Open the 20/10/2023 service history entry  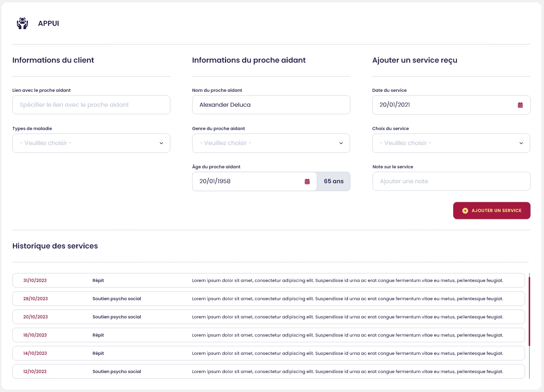point(268,317)
